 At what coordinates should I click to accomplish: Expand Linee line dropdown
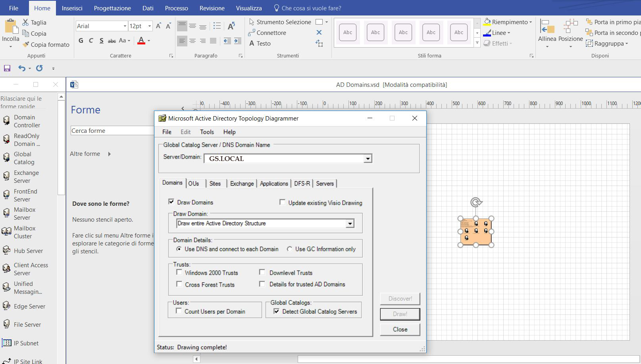[x=509, y=33]
